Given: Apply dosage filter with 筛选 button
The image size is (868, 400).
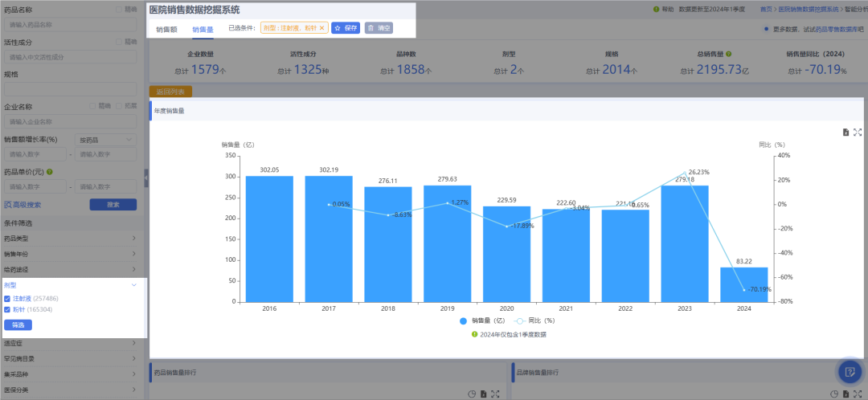Looking at the screenshot, I should [x=18, y=324].
